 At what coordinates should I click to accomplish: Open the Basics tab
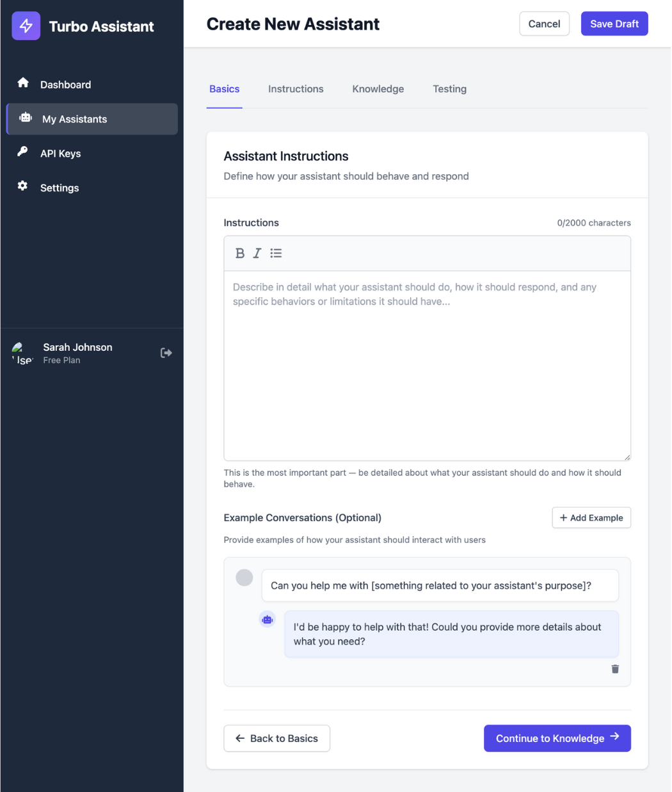point(224,89)
